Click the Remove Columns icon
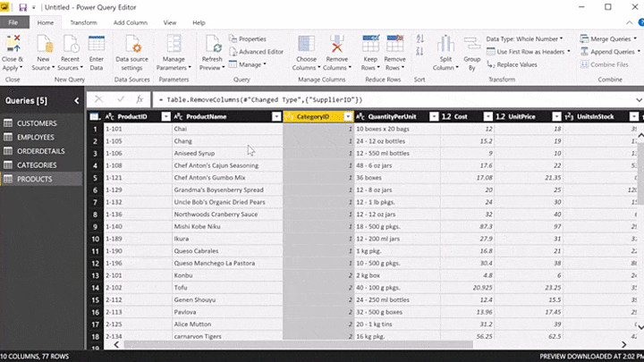 (337, 44)
